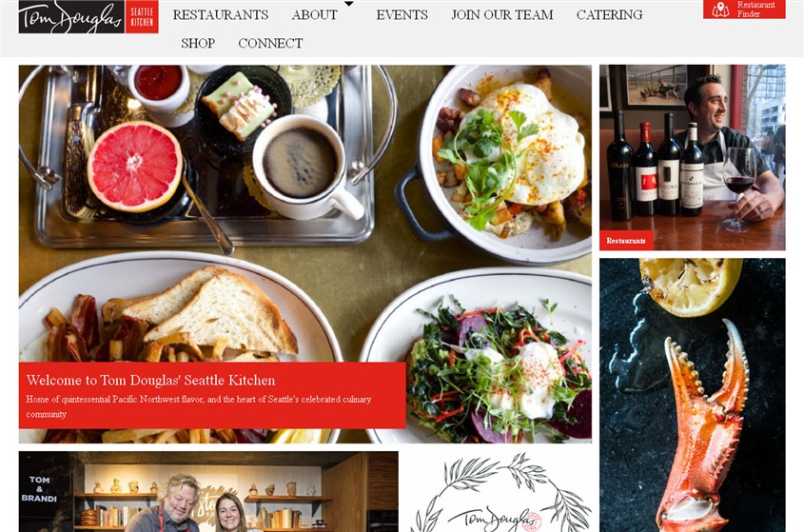This screenshot has width=804, height=532.
Task: Click the Tom Douglas Seattle Kitchen logo
Action: [x=88, y=16]
